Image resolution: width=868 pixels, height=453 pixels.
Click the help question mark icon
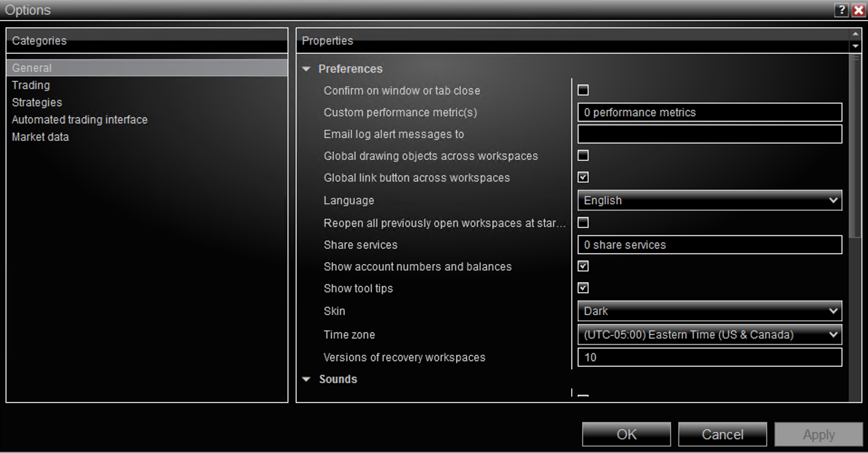841,10
